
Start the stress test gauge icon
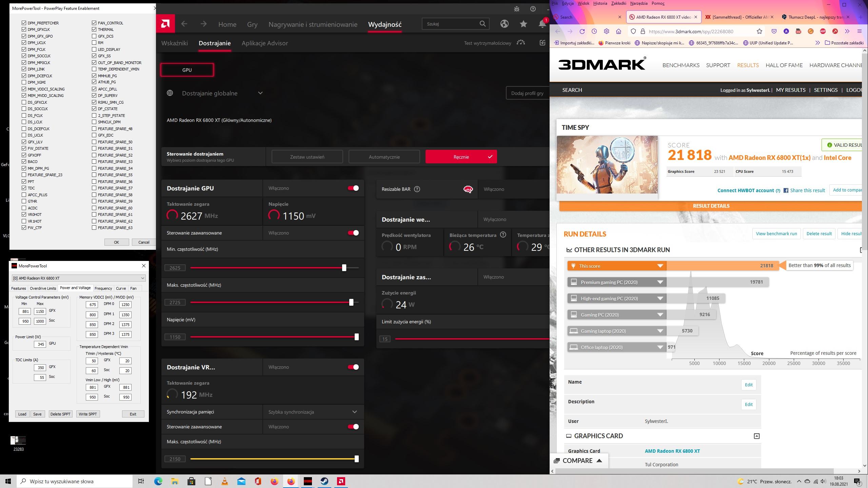521,43
